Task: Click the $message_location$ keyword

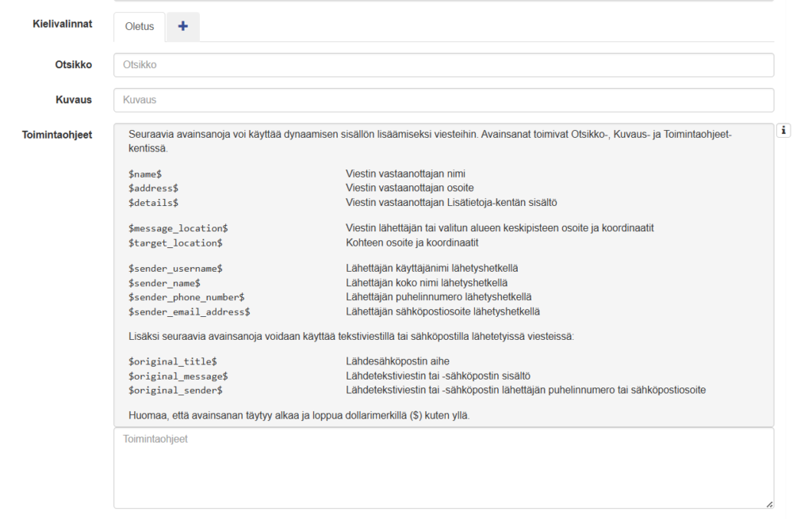Action: (178, 228)
